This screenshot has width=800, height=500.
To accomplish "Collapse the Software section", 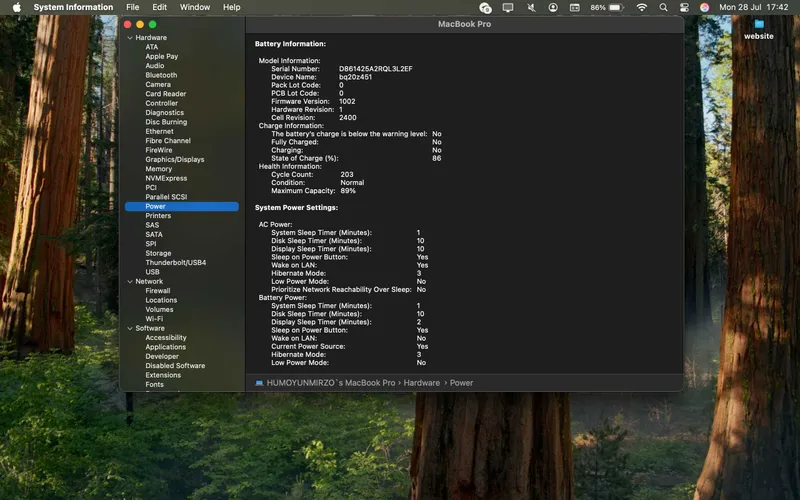I will pos(130,329).
